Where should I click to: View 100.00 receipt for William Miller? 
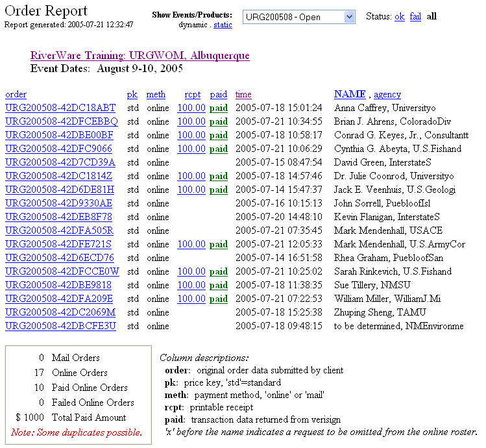(x=191, y=299)
